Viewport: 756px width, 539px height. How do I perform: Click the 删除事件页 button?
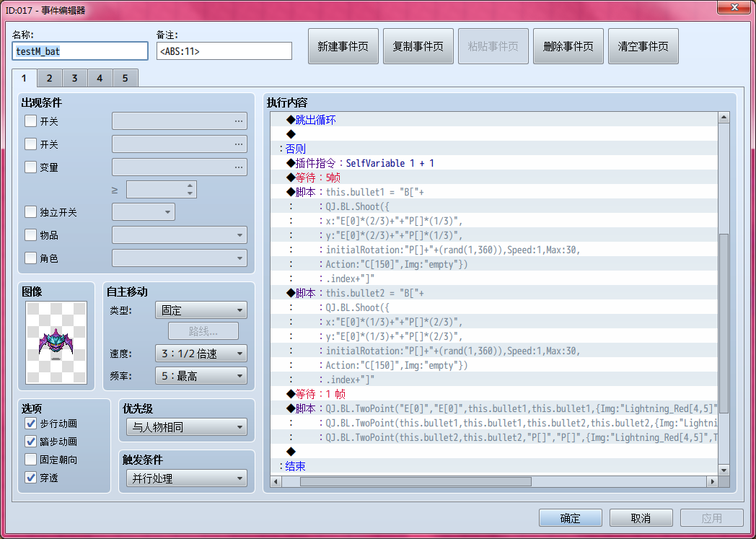point(568,46)
